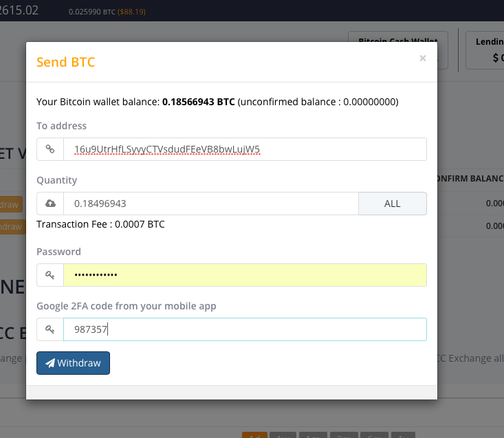The height and width of the screenshot is (438, 504).
Task: Click the Password label
Action: pyautogui.click(x=59, y=252)
